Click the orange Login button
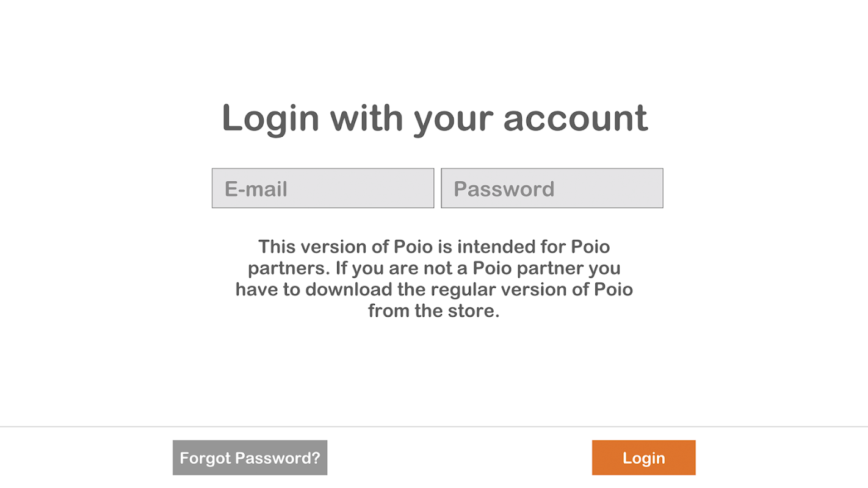Image resolution: width=868 pixels, height=488 pixels. click(x=643, y=457)
